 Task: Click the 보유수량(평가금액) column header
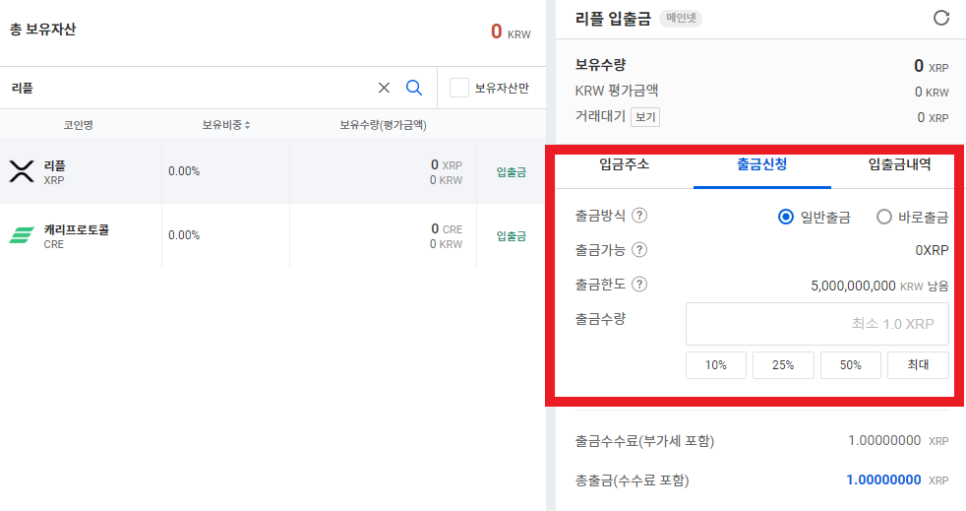pos(383,125)
